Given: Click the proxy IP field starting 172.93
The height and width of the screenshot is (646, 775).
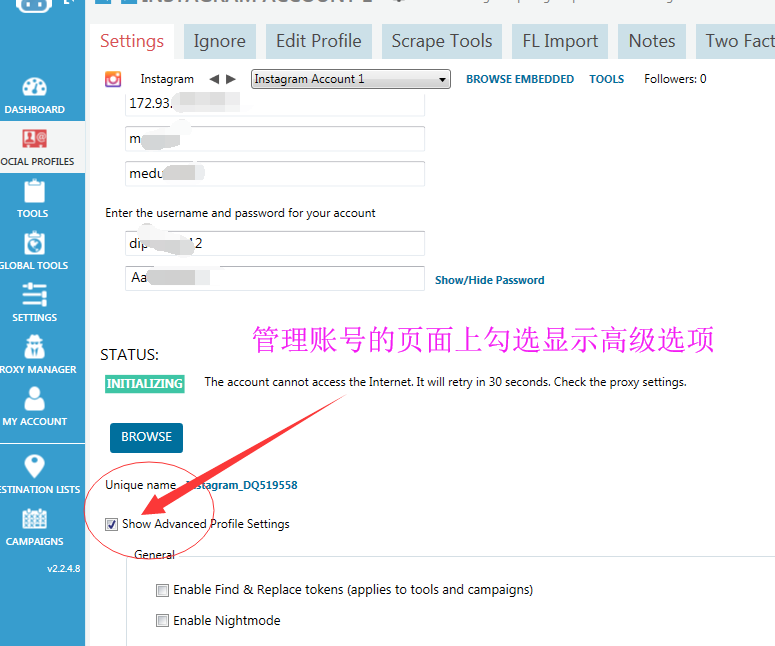Looking at the screenshot, I should pyautogui.click(x=275, y=104).
